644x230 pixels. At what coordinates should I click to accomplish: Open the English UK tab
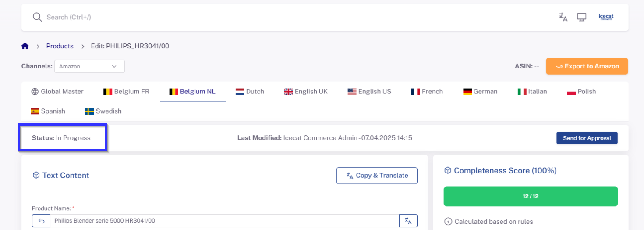(306, 92)
